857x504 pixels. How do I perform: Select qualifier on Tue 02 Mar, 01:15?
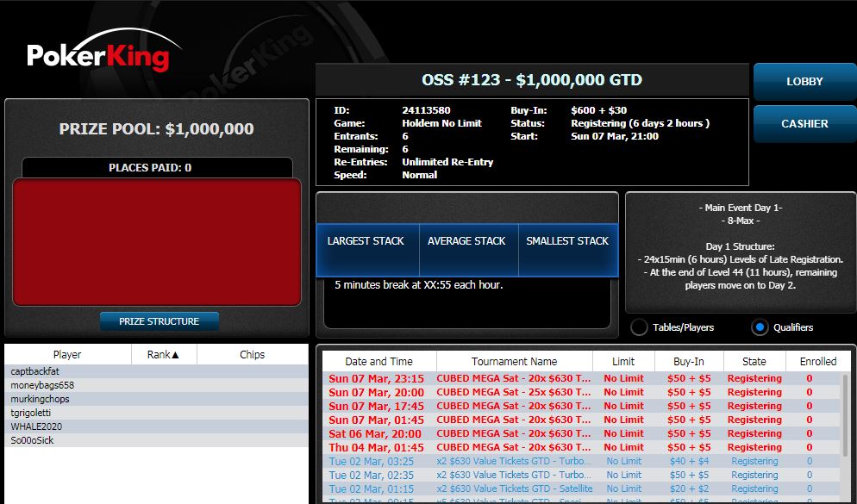coord(581,488)
